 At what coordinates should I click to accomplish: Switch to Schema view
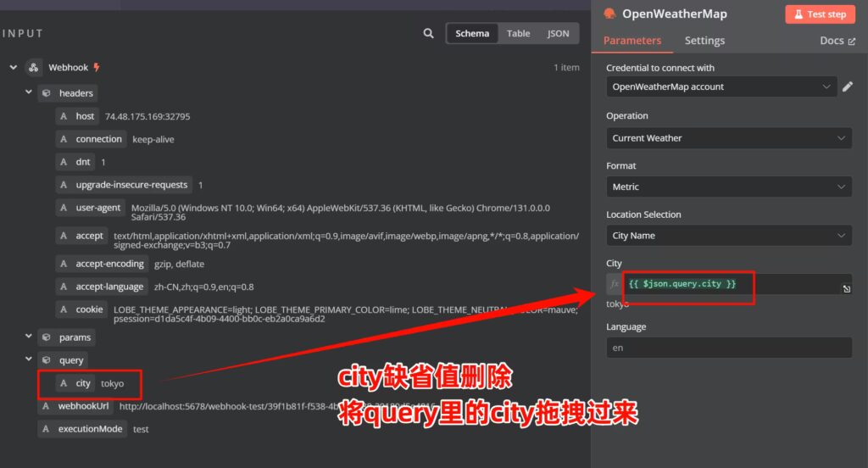point(472,33)
